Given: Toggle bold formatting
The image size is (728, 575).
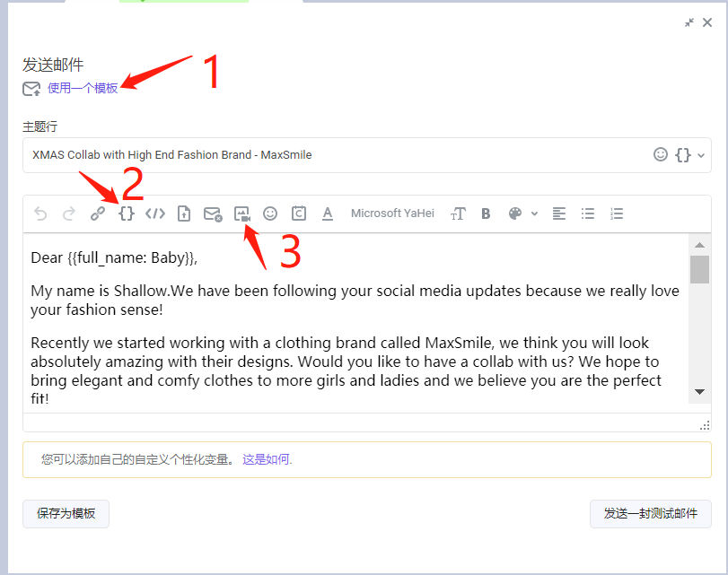Looking at the screenshot, I should 486,213.
